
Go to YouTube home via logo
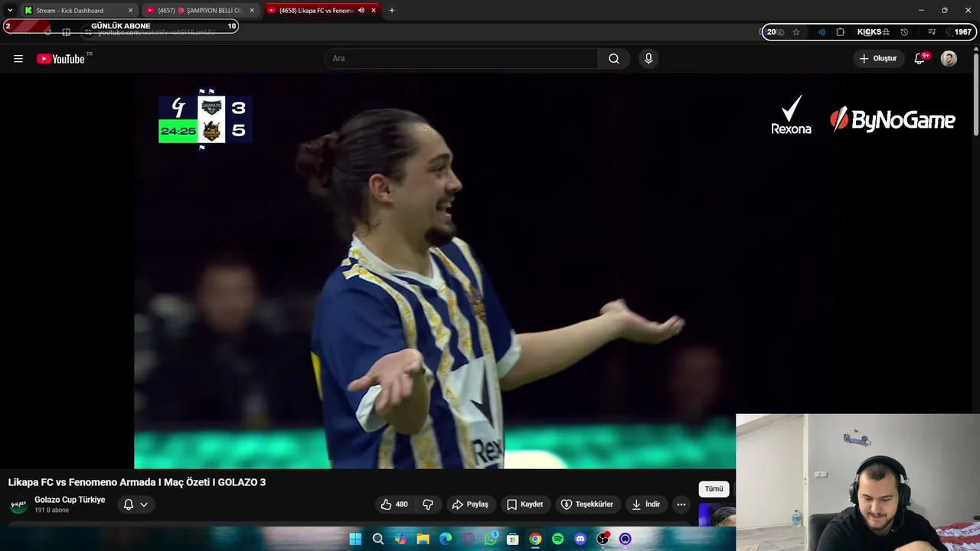60,59
